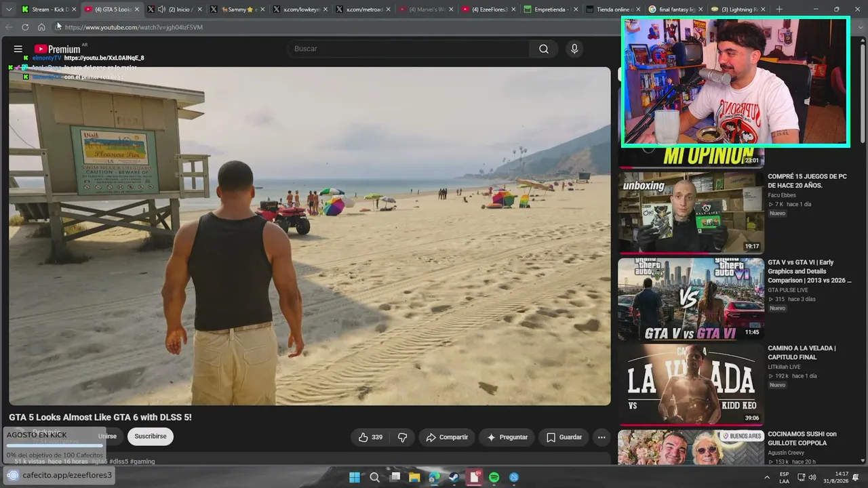
Task: Open a new browser tab
Action: [779, 9]
